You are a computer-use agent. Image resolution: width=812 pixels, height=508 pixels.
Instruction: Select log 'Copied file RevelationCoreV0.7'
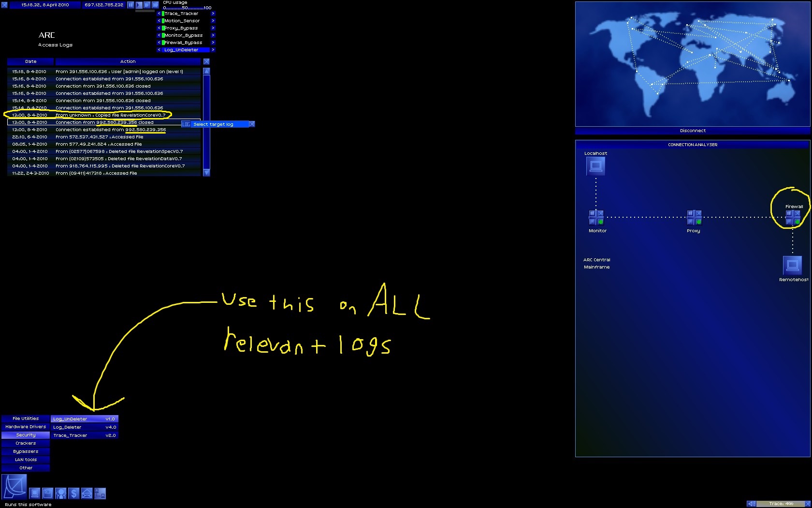point(104,115)
